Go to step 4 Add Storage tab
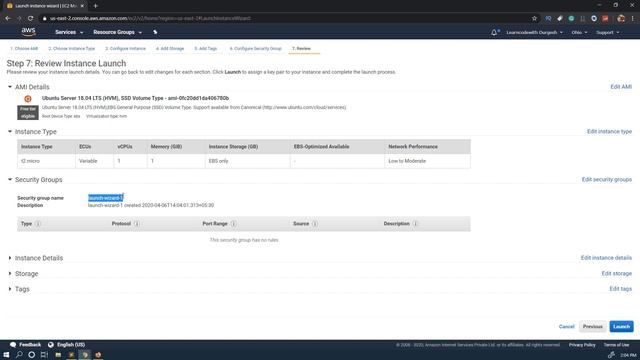The height and width of the screenshot is (360, 640). pyautogui.click(x=170, y=49)
